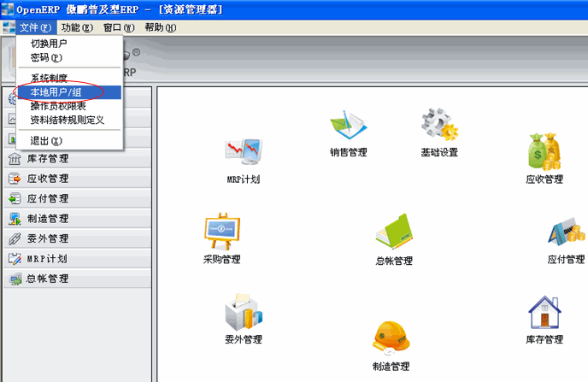This screenshot has width=588, height=382.
Task: Open the 委外管理 box chart icon
Action: tap(244, 312)
